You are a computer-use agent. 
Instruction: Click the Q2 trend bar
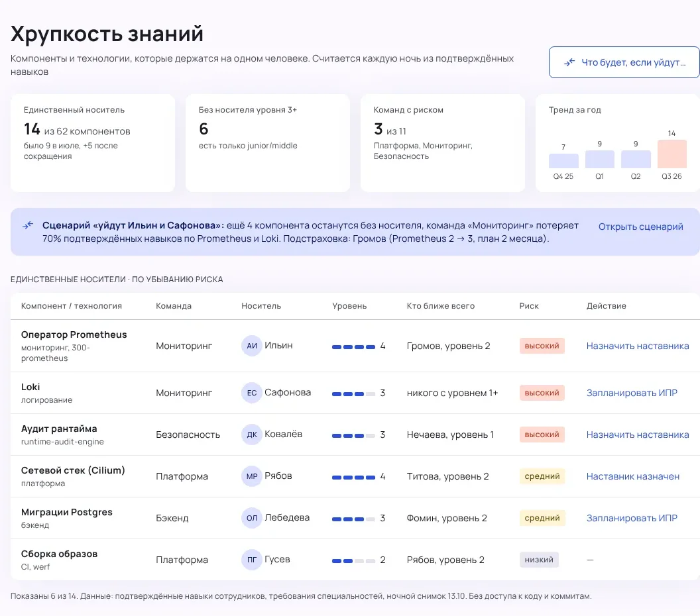coord(636,159)
